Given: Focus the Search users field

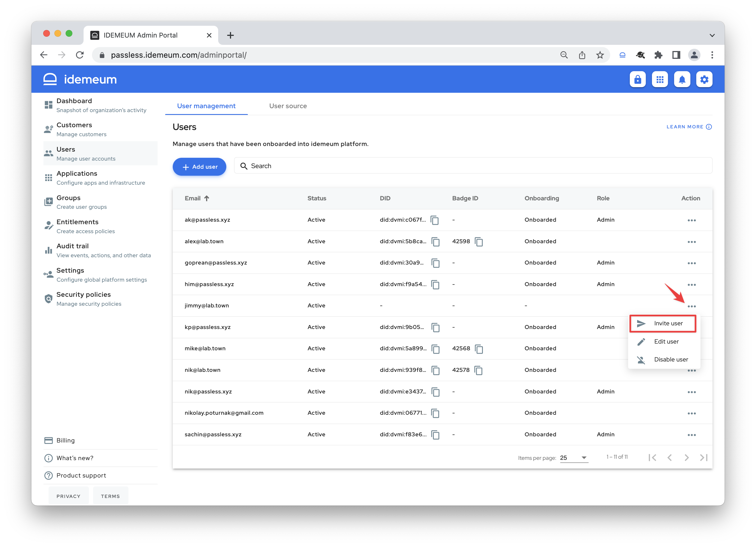Looking at the screenshot, I should coord(473,166).
